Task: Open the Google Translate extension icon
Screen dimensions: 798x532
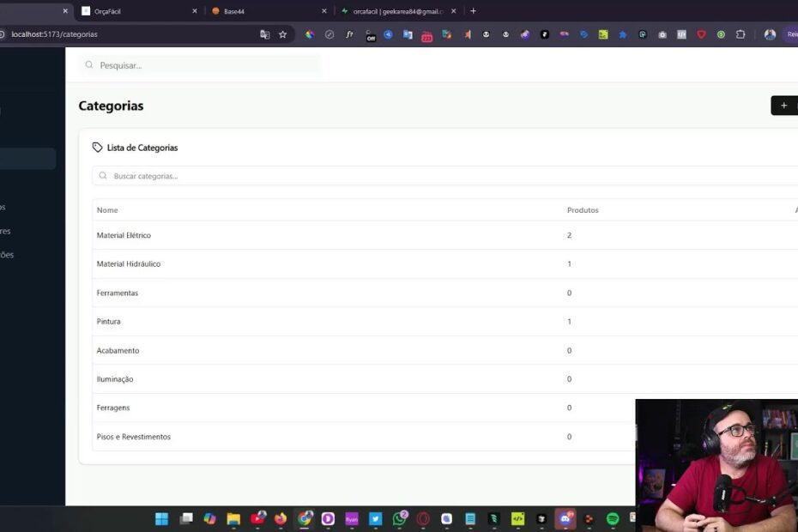Action: click(263, 34)
